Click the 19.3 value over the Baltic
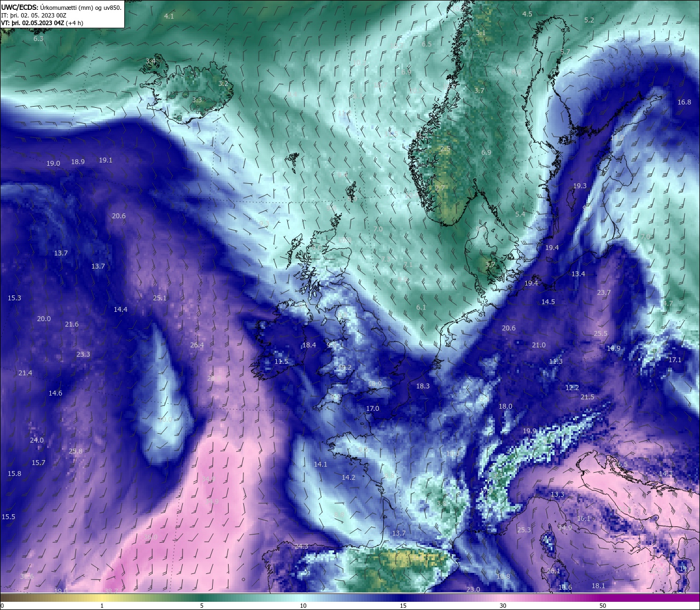The height and width of the screenshot is (610, 700). [x=580, y=186]
